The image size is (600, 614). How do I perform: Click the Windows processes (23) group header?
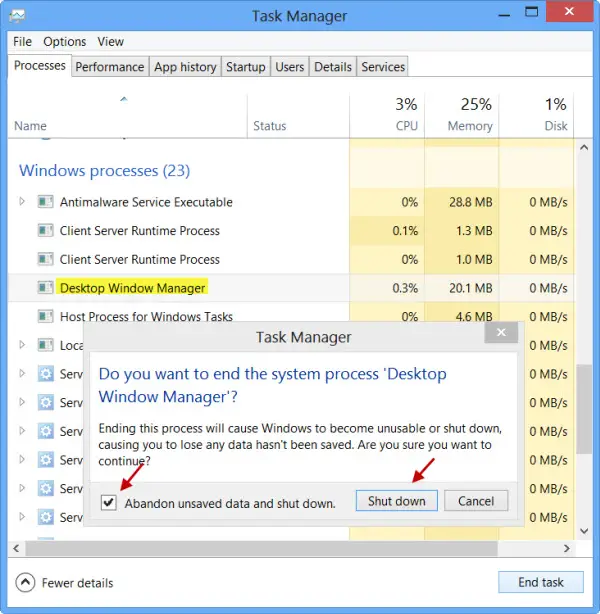click(x=105, y=170)
